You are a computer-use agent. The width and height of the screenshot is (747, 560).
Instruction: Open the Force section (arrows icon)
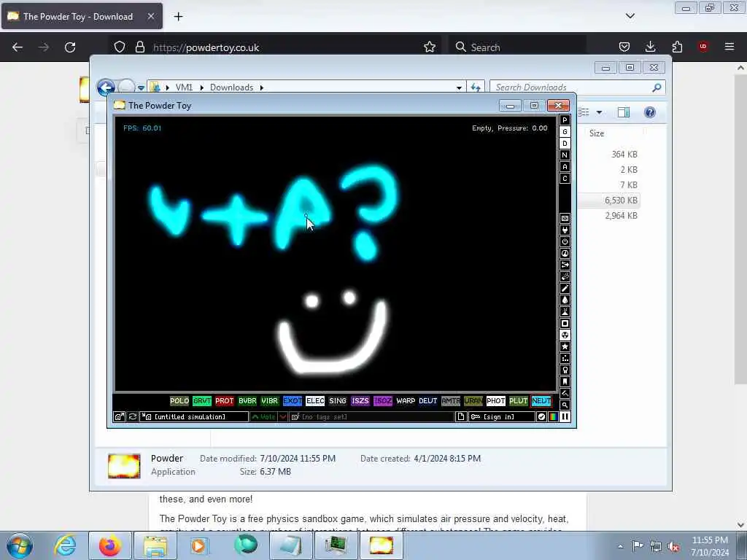click(565, 265)
